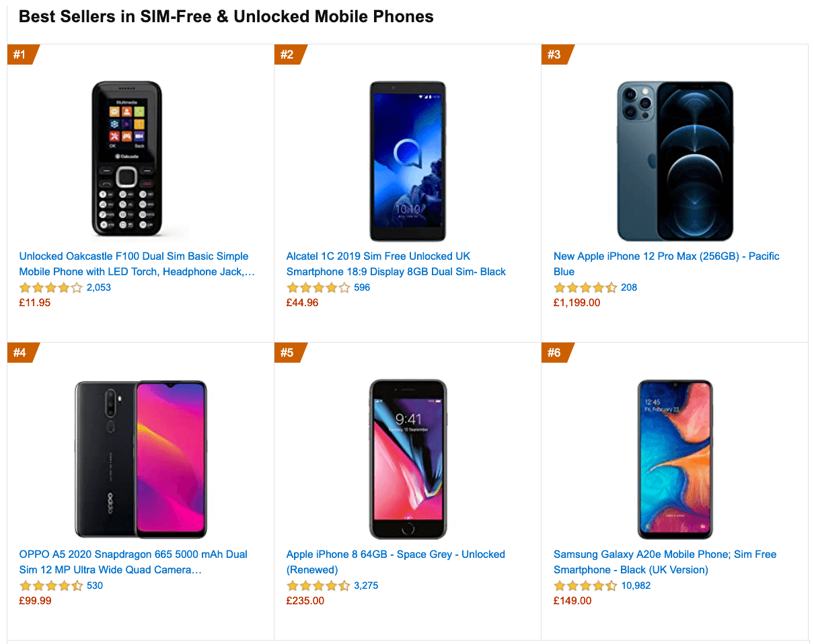View the 2,053 reviews of the Oakcastle F100
814x644 pixels.
coord(98,287)
